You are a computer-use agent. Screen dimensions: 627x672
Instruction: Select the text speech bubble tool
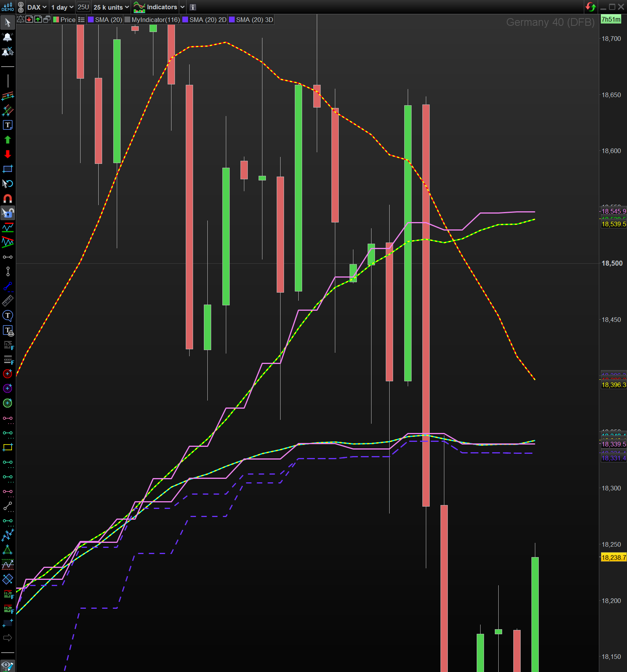[x=8, y=315]
